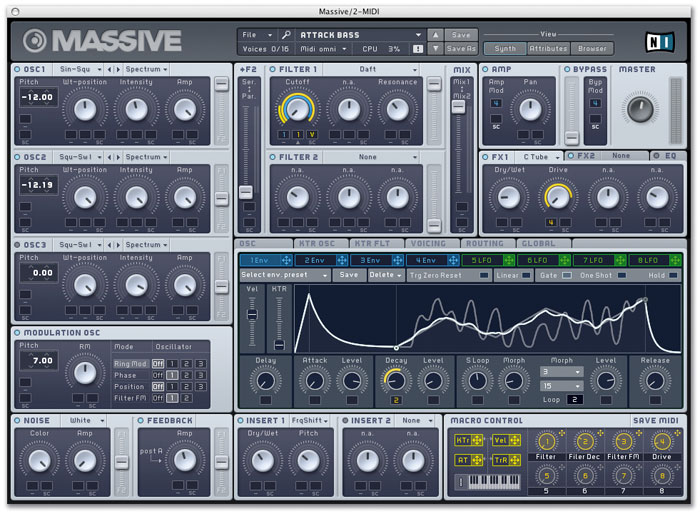The image size is (700, 514).
Task: Grab the 1 Env drag-handle cross icon
Action: pos(286,260)
